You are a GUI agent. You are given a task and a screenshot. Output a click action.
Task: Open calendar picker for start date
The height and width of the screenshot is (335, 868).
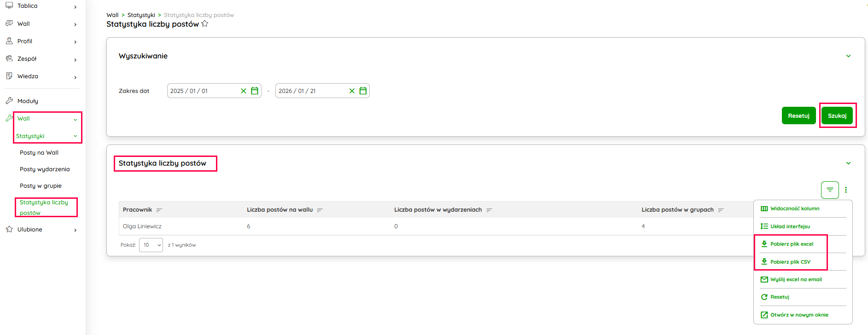click(255, 91)
